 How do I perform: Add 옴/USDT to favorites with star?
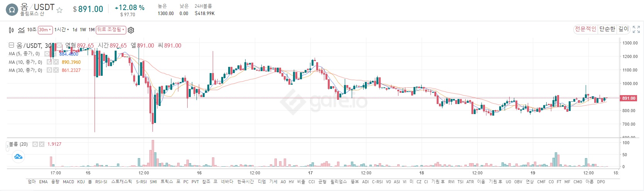point(59,10)
